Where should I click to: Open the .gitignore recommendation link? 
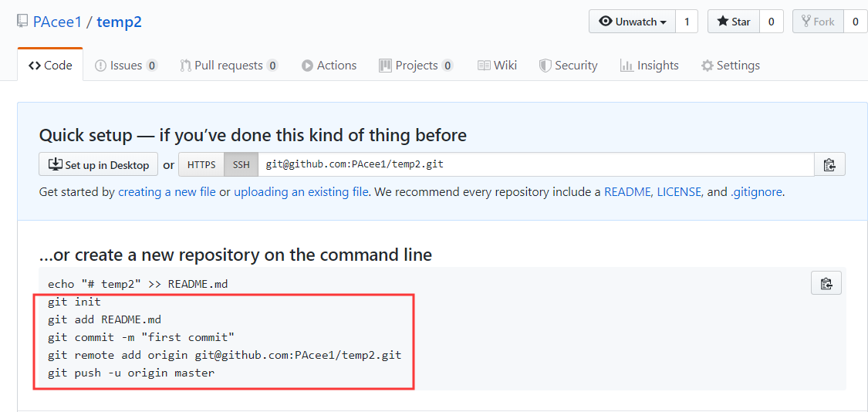coord(756,192)
